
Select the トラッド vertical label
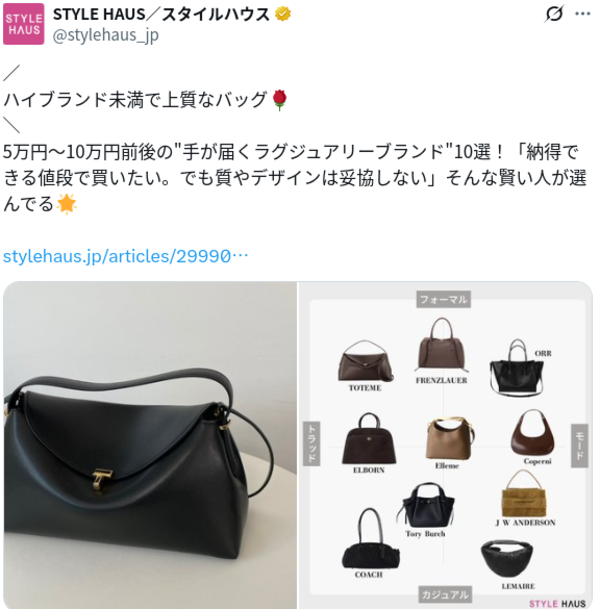[311, 443]
